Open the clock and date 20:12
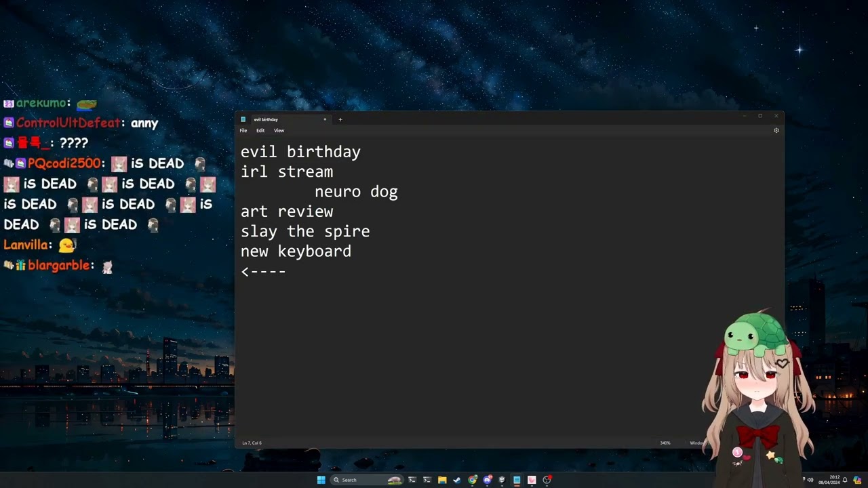868x488 pixels. [x=829, y=480]
